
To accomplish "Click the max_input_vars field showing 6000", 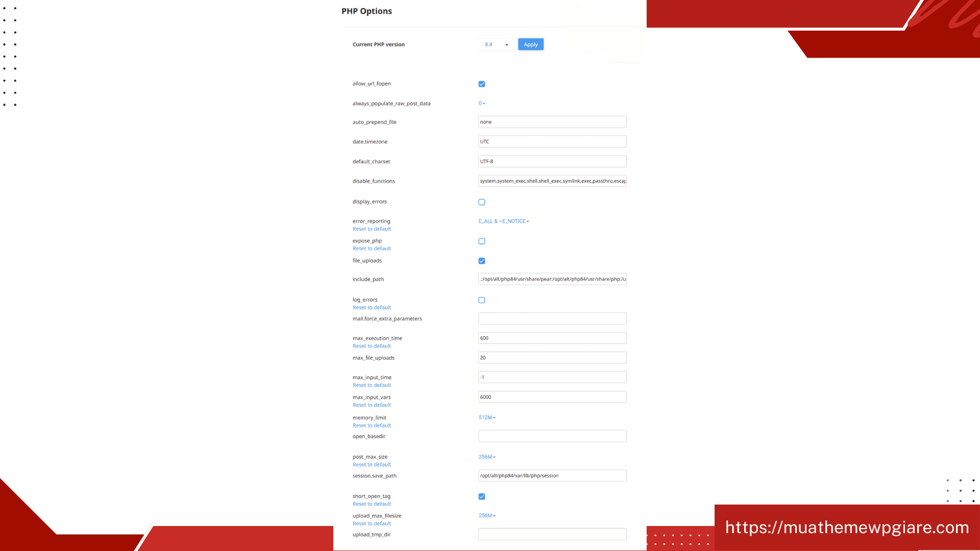I will coord(552,397).
